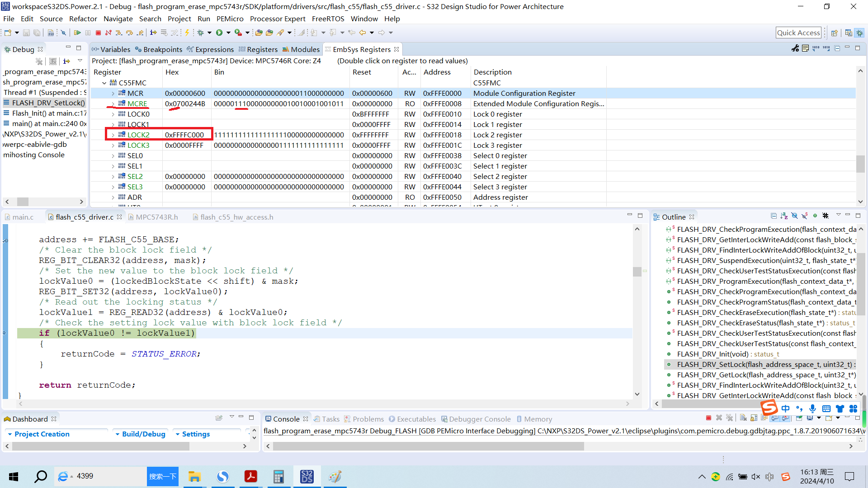Open the FreeRTOS menu
Viewport: 868px width, 488px height.
[328, 19]
